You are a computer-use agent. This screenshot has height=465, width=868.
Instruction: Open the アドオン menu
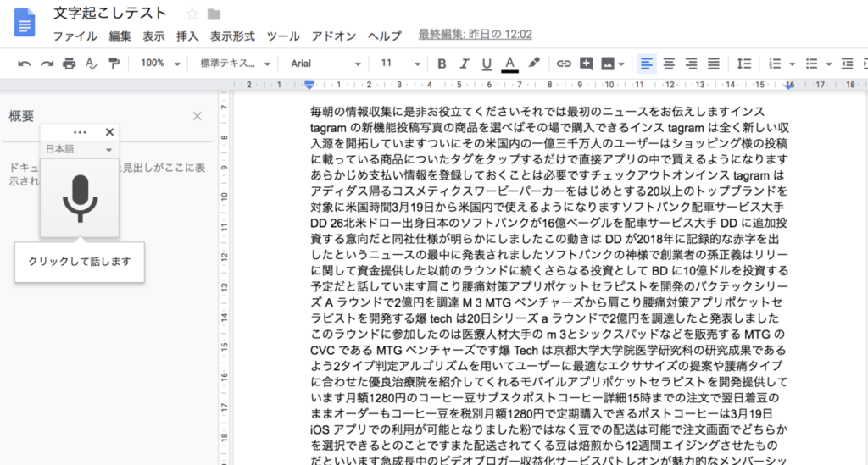click(x=333, y=36)
